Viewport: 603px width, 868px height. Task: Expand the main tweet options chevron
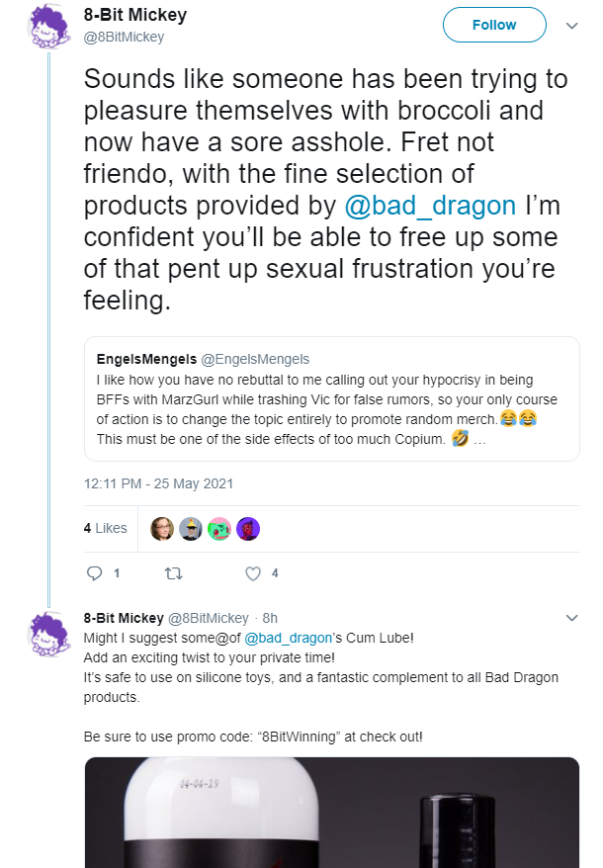[572, 26]
